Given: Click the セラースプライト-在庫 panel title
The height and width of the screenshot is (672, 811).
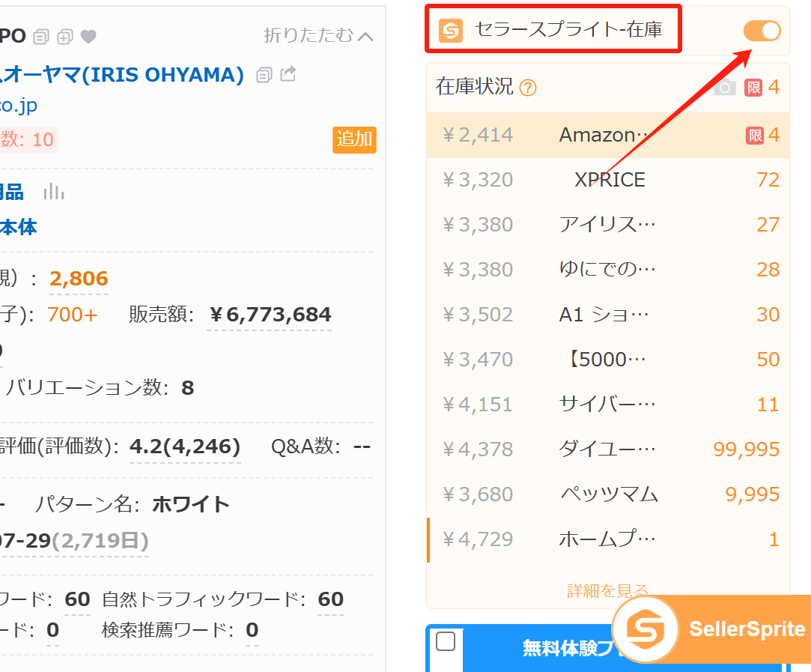Looking at the screenshot, I should click(568, 30).
